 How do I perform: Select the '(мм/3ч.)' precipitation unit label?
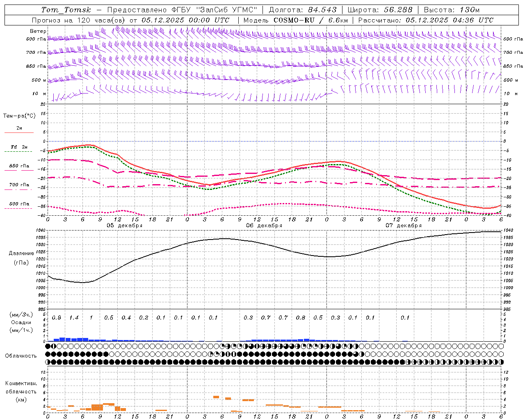tap(21, 315)
